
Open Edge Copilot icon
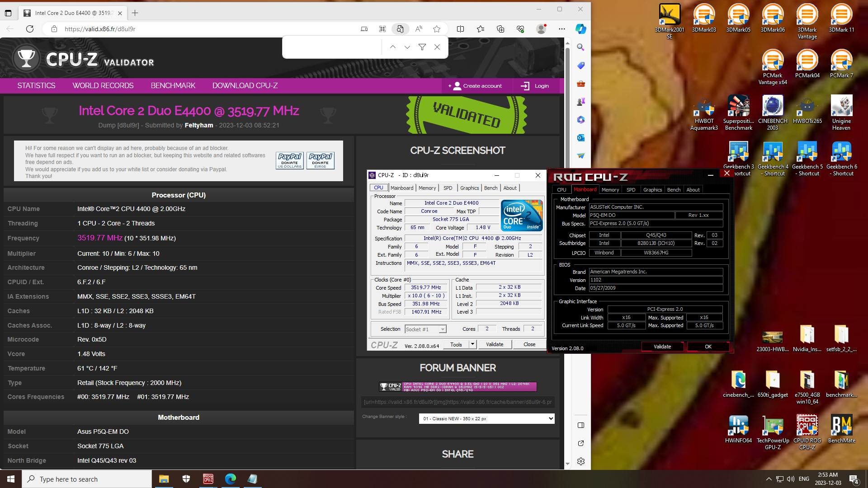[x=580, y=29]
